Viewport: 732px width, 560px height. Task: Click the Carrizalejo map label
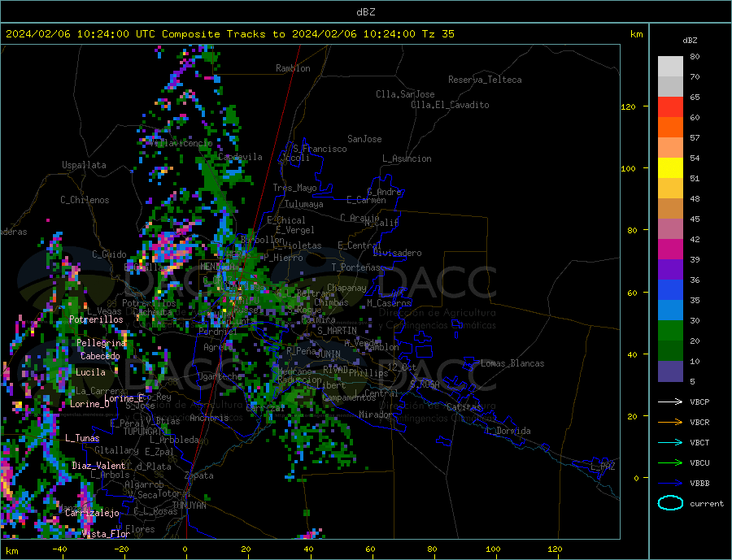92,513
